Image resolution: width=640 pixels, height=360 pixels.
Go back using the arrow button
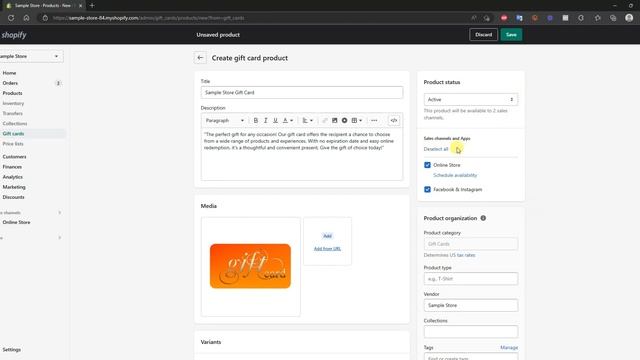pos(200,58)
